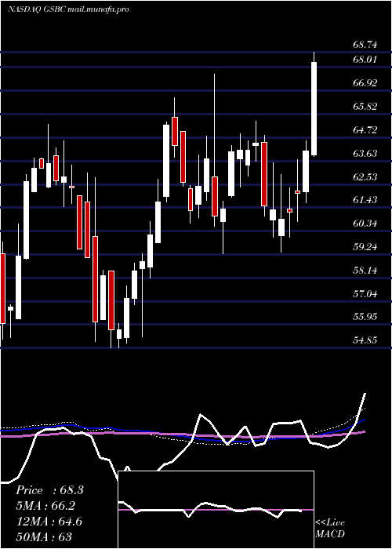The width and height of the screenshot is (392, 549).
Task: Click the 68.74 price axis label
Action: (365, 45)
